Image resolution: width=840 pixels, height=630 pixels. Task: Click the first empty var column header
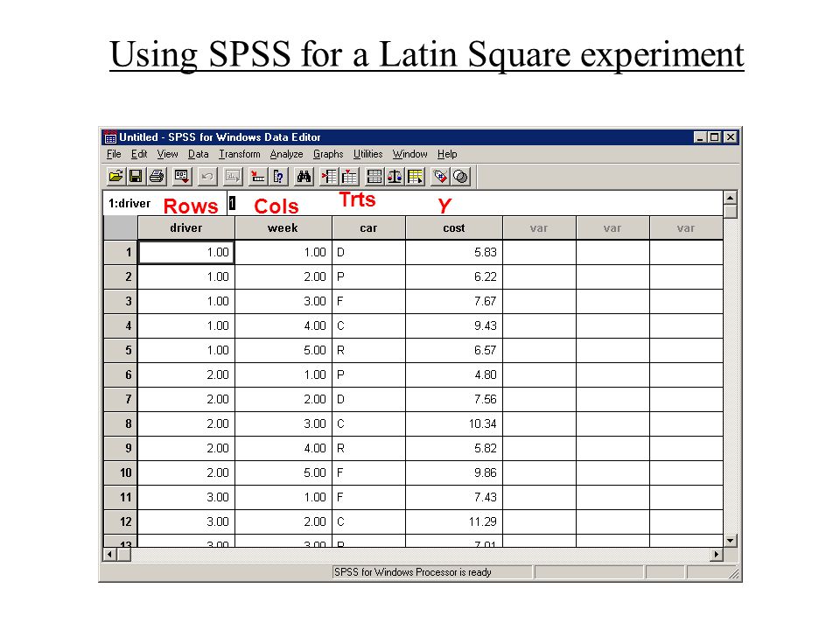click(x=539, y=227)
